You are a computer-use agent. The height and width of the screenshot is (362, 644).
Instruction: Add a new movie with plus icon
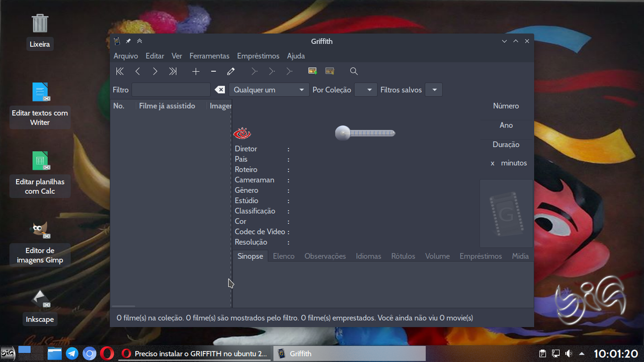click(x=196, y=71)
